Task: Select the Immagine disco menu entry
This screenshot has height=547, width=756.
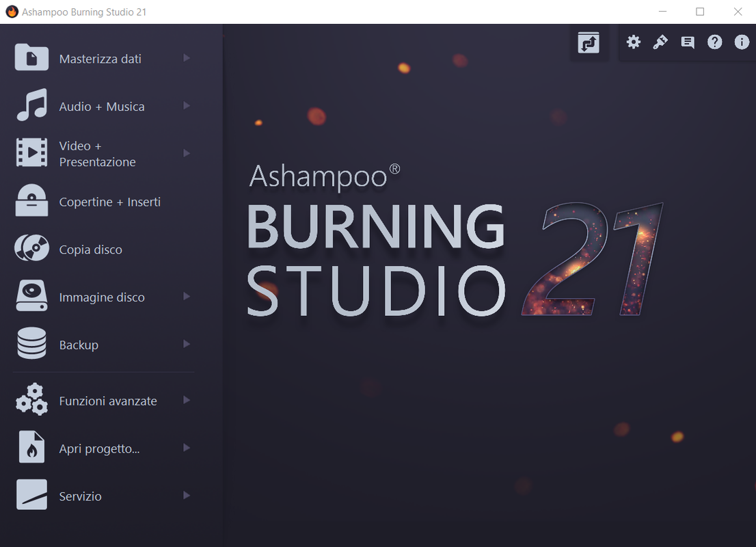Action: [103, 297]
